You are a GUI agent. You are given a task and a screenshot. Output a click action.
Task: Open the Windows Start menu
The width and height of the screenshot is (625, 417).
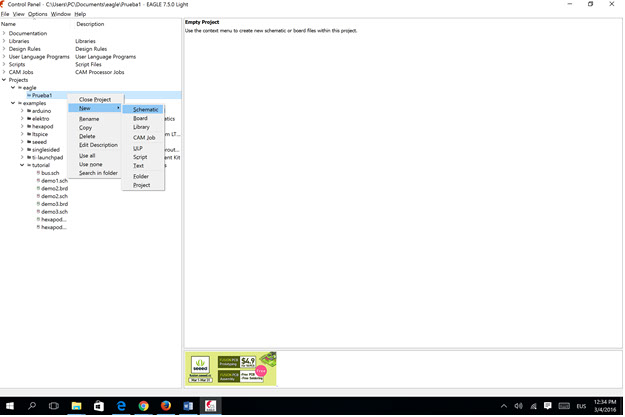(10, 406)
